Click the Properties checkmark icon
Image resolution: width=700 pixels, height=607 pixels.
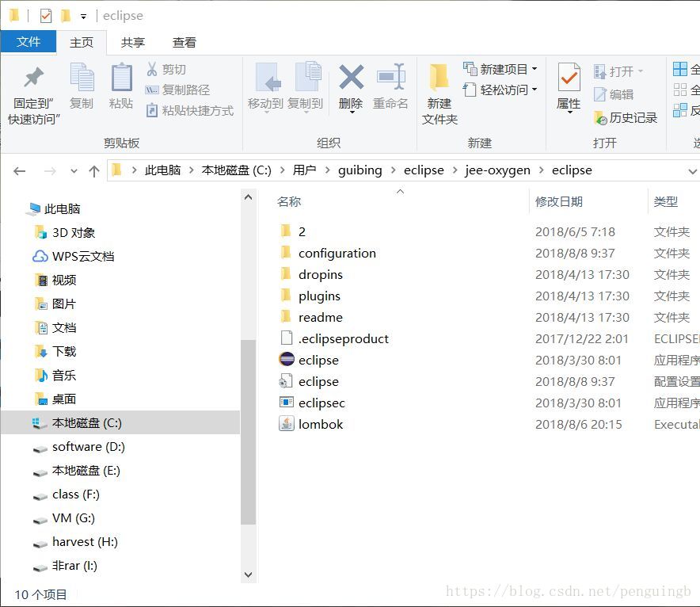569,77
